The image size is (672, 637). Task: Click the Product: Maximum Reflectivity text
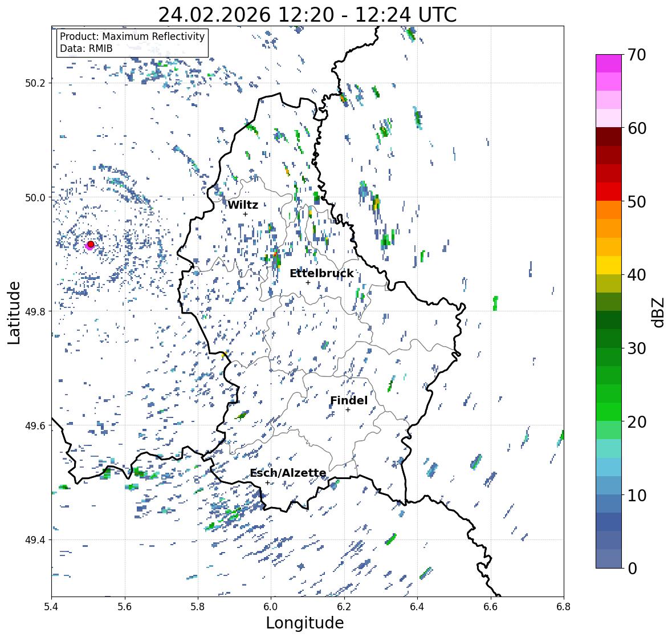pyautogui.click(x=132, y=36)
